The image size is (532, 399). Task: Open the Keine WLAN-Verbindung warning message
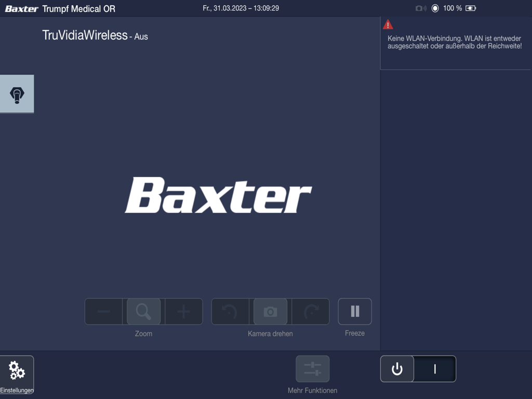[x=454, y=43]
